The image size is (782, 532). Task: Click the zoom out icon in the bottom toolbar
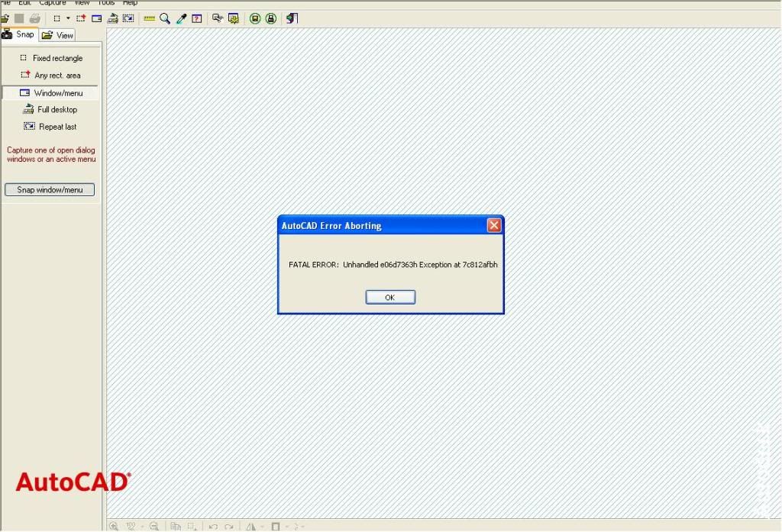154,527
